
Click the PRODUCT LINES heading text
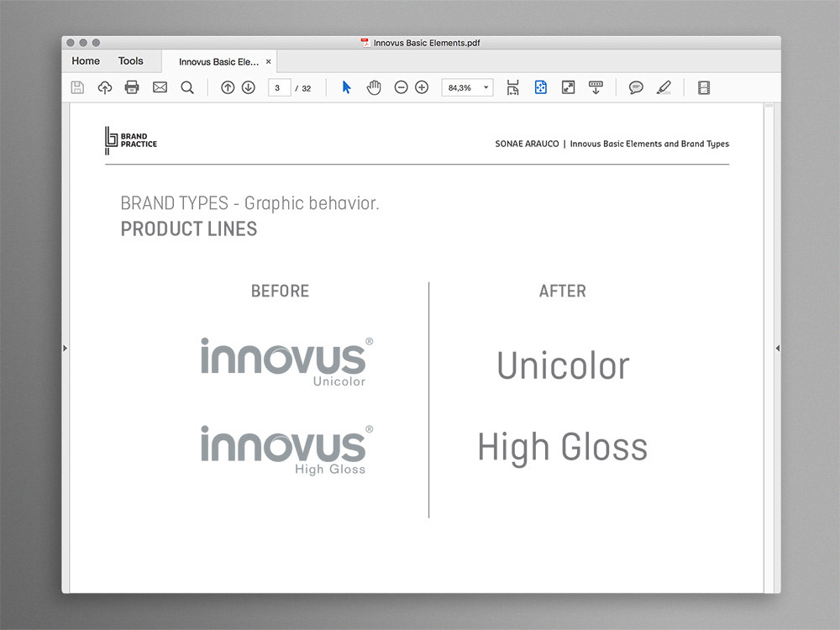pyautogui.click(x=188, y=229)
